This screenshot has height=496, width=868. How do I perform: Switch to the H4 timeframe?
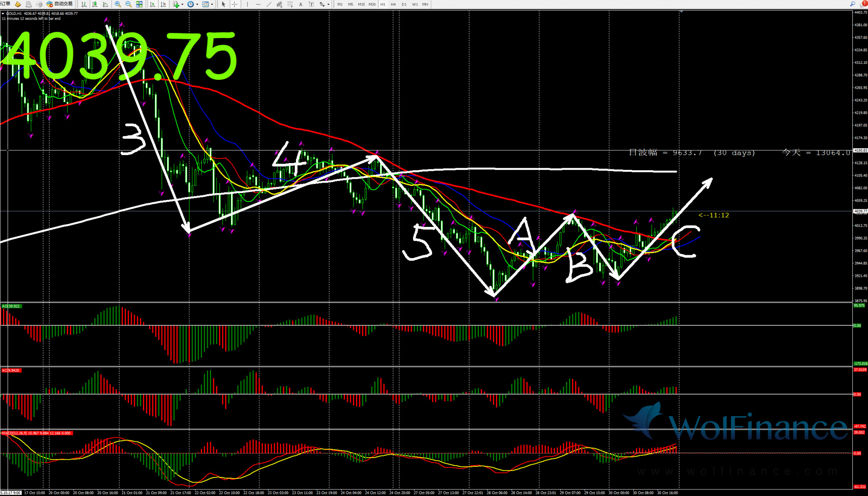click(393, 4)
